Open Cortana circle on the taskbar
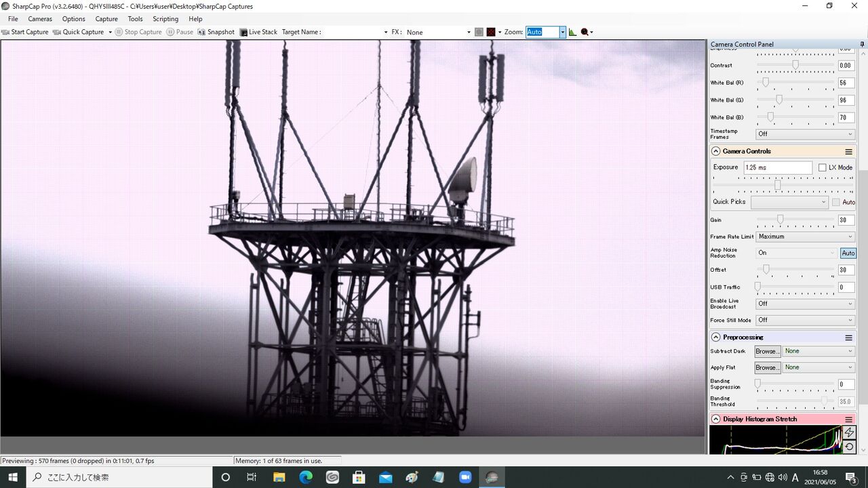Viewport: 868px width, 488px height. [226, 477]
